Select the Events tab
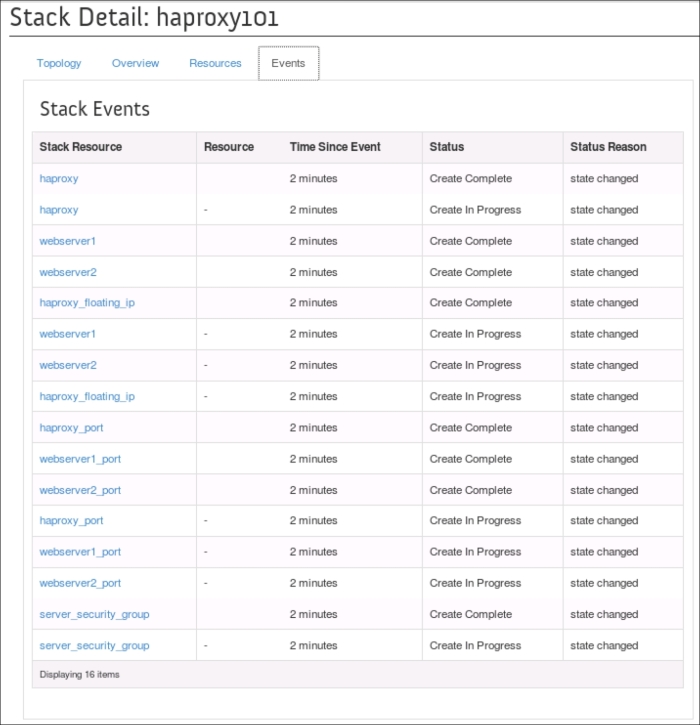The height and width of the screenshot is (725, 700). point(288,63)
